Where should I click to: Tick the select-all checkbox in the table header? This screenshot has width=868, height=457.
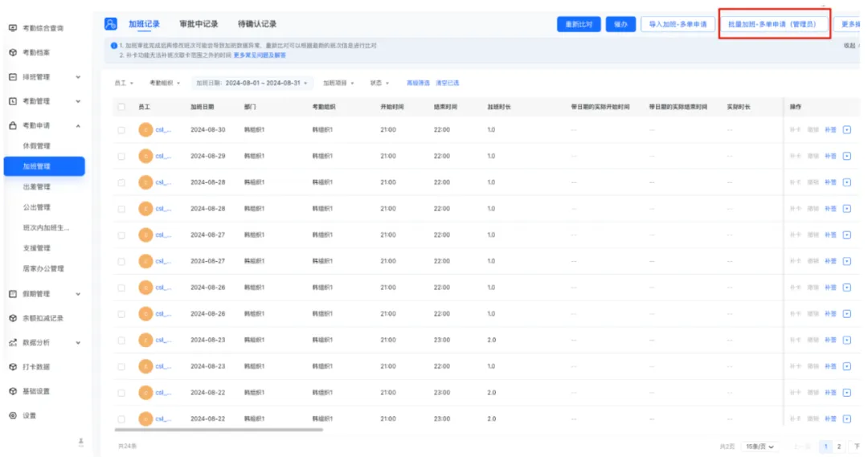tap(121, 107)
